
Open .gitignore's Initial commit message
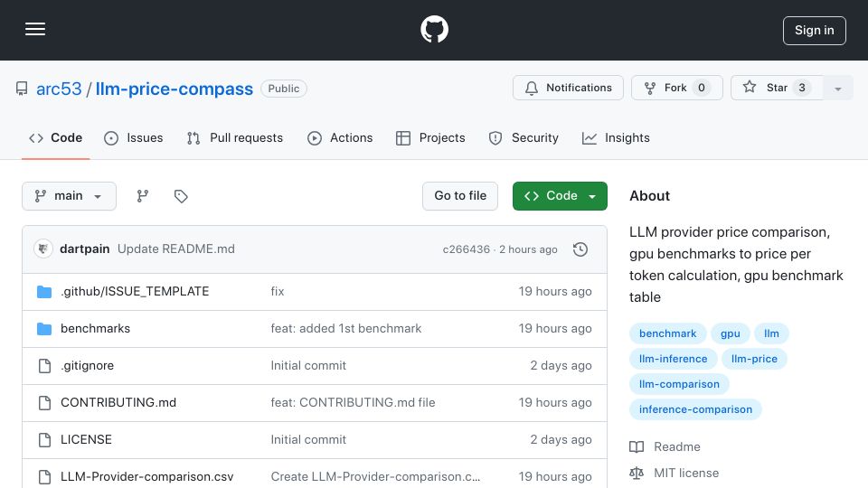[308, 366]
